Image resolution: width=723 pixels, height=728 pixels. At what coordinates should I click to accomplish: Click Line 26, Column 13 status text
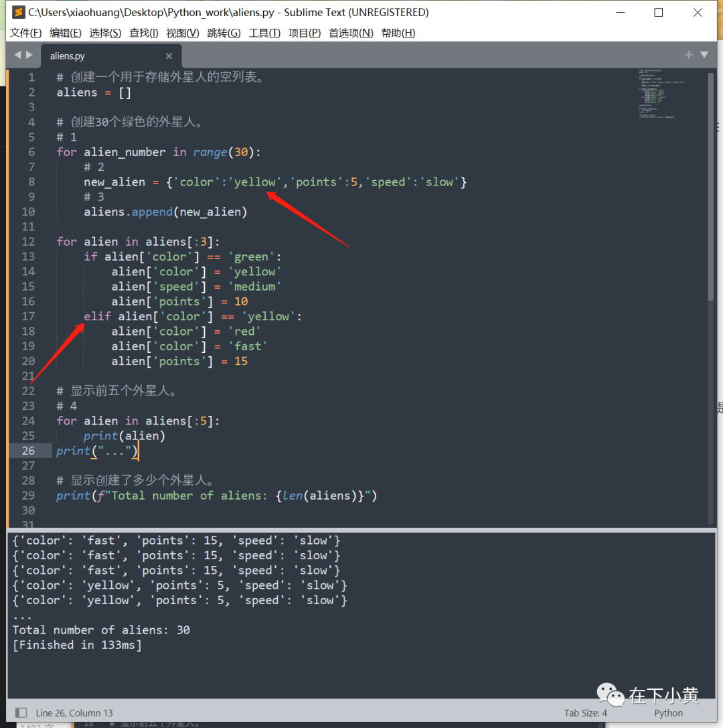coord(74,713)
